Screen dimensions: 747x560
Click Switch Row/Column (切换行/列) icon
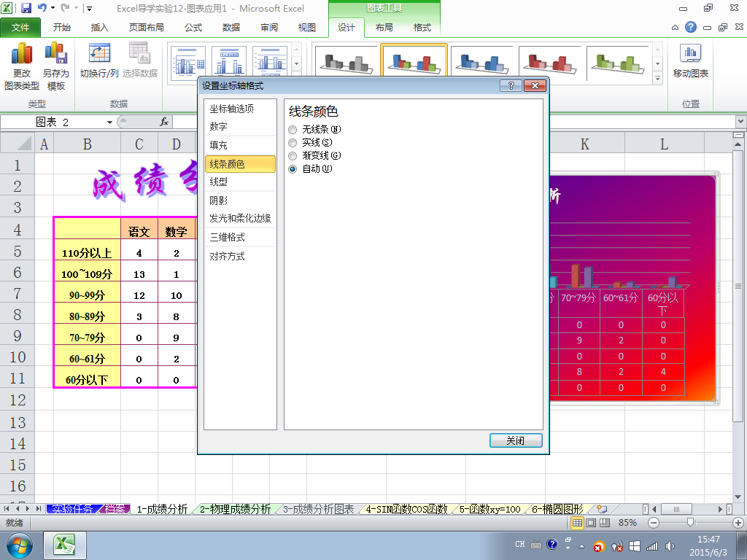99,53
